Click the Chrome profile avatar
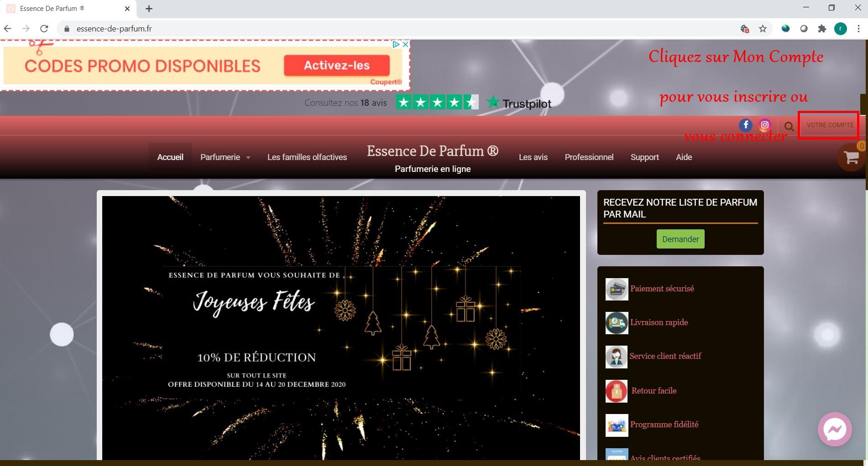868x466 pixels. pos(841,29)
